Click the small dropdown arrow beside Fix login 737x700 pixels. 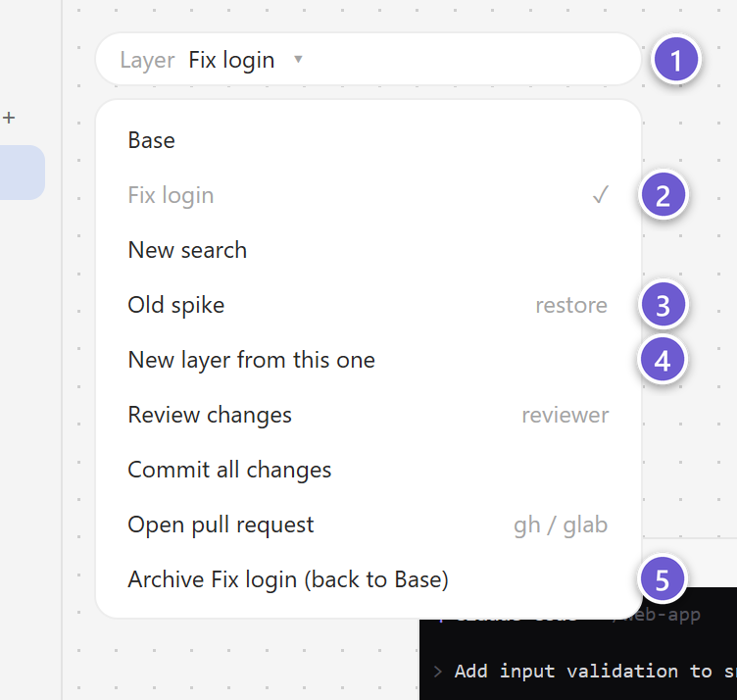click(298, 59)
